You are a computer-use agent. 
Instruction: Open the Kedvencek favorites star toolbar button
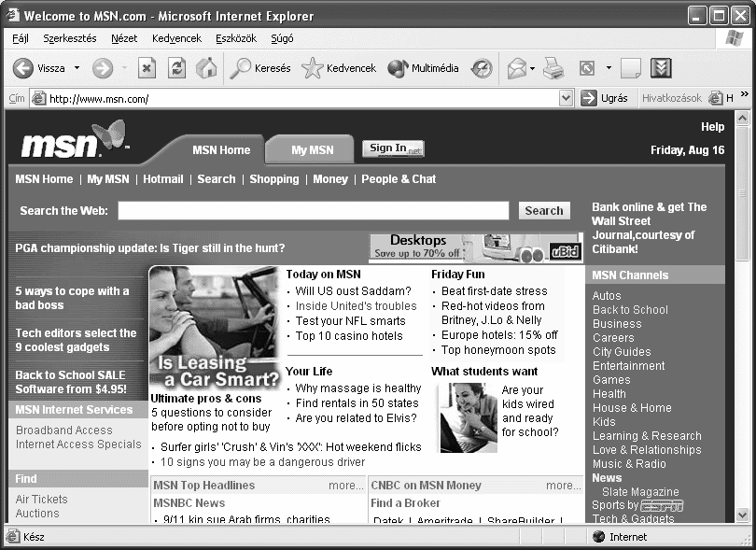pyautogui.click(x=339, y=68)
